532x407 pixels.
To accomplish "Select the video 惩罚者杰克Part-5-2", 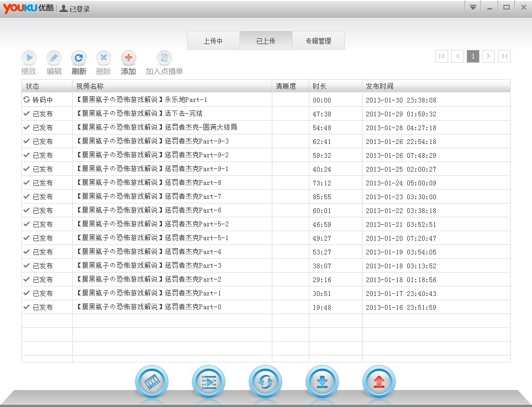I will tap(152, 224).
